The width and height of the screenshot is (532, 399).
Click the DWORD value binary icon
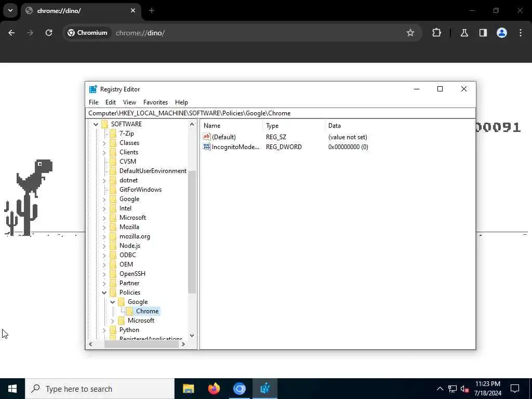pos(207,147)
